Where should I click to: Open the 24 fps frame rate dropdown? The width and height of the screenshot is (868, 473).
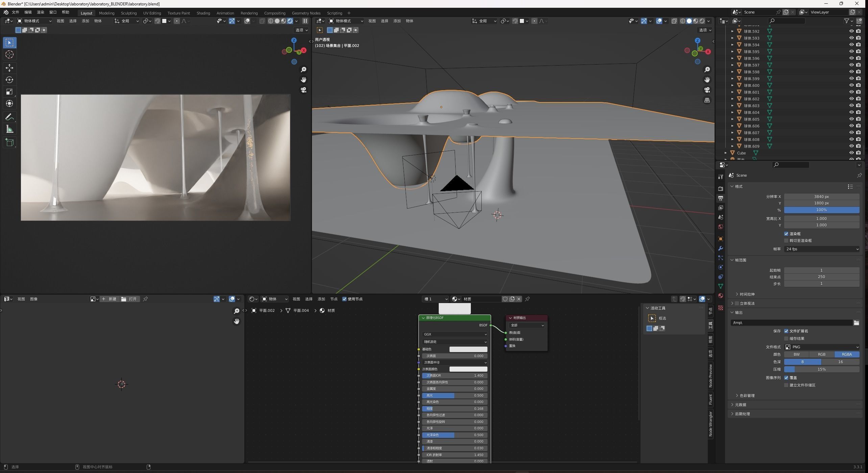pos(821,249)
